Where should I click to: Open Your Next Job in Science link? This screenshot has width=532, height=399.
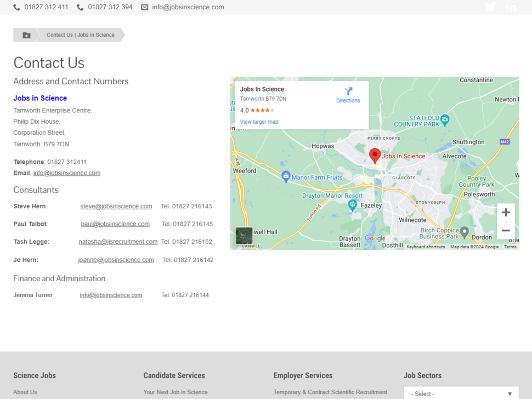coord(176,392)
